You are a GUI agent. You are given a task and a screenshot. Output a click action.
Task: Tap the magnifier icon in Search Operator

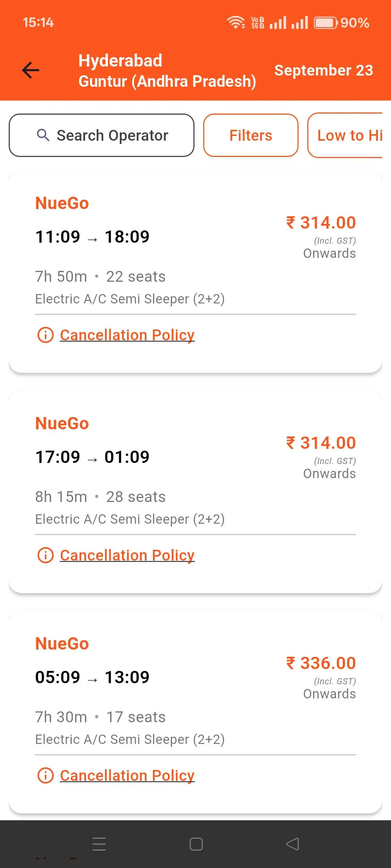(x=43, y=135)
